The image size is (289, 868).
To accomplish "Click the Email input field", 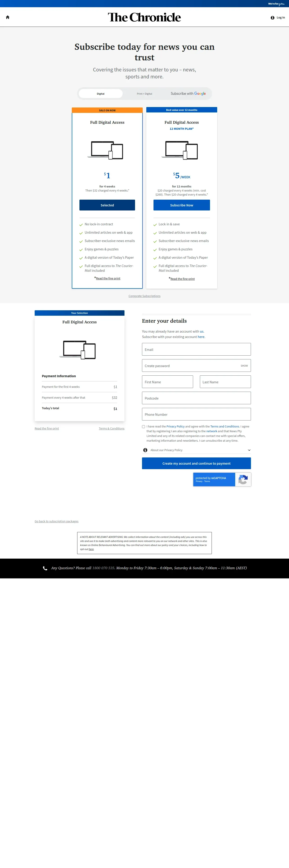I will pos(196,349).
